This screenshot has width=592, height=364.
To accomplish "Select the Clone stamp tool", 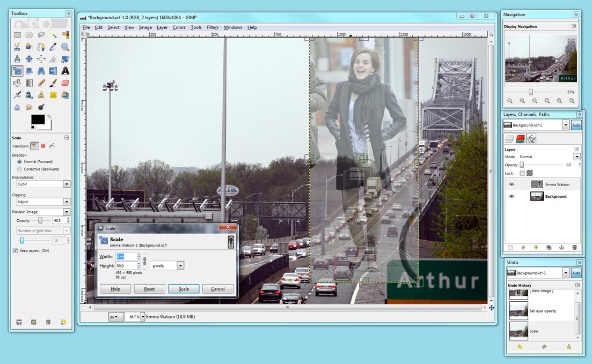I will tap(41, 95).
